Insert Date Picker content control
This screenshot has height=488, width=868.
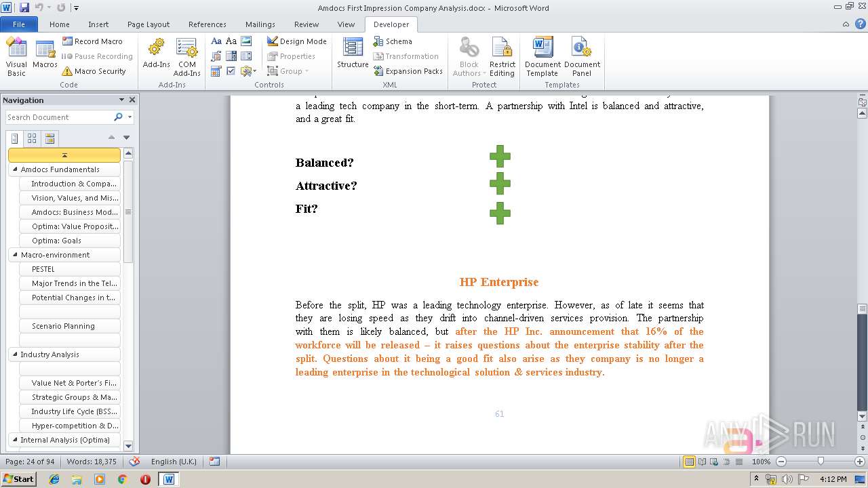(x=216, y=71)
